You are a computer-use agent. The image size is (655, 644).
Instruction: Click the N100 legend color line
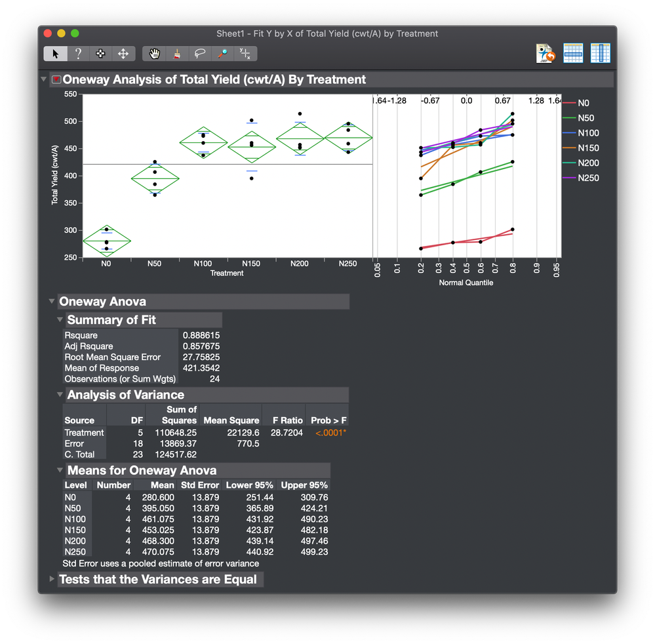(x=569, y=133)
